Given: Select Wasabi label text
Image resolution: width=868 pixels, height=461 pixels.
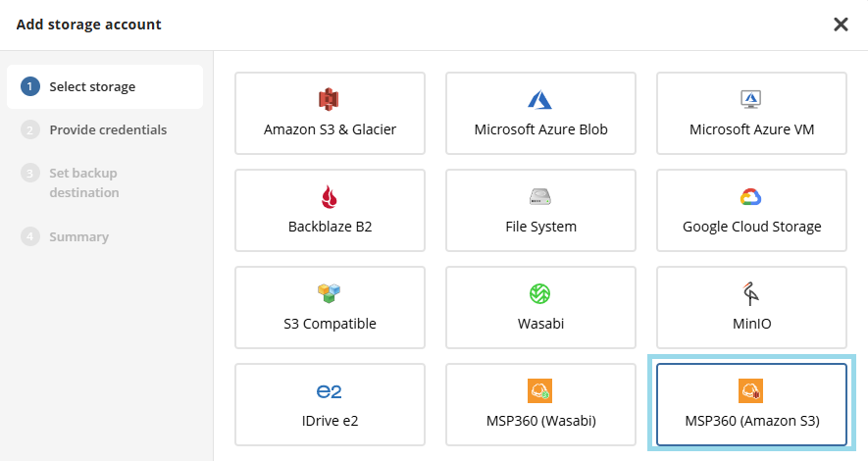Looking at the screenshot, I should coord(540,324).
